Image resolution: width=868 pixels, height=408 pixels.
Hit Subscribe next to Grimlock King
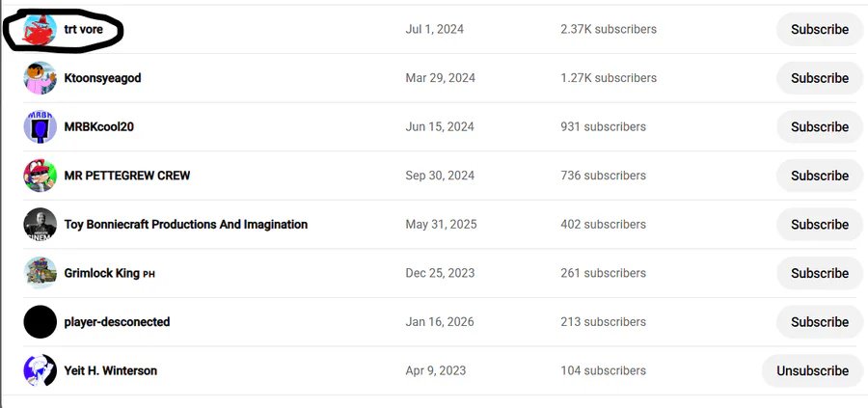tap(819, 273)
